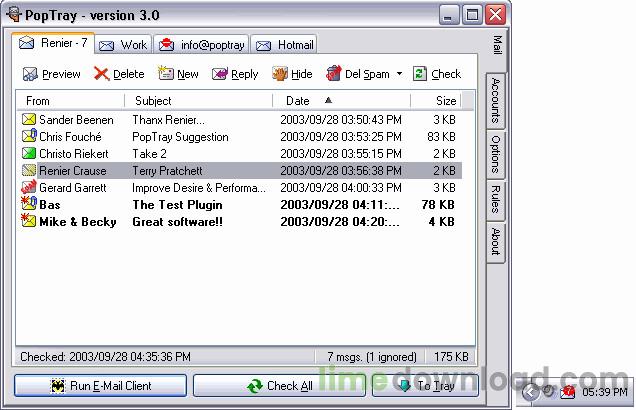Click the red X Delete icon

pos(101,74)
